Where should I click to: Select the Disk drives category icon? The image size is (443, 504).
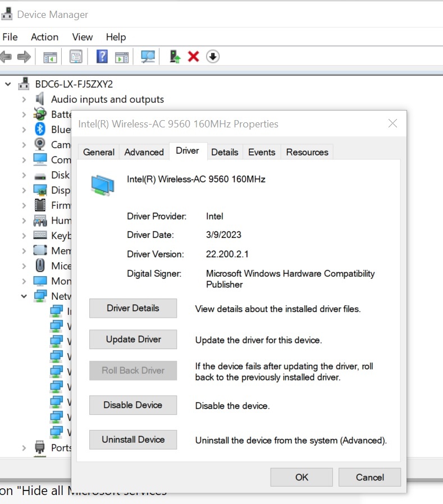coord(40,176)
